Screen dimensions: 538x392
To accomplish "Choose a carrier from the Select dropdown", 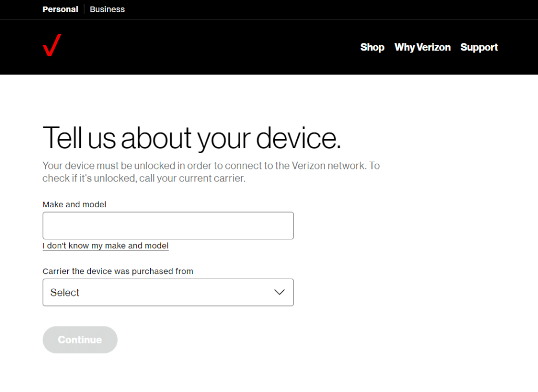I will tap(168, 292).
